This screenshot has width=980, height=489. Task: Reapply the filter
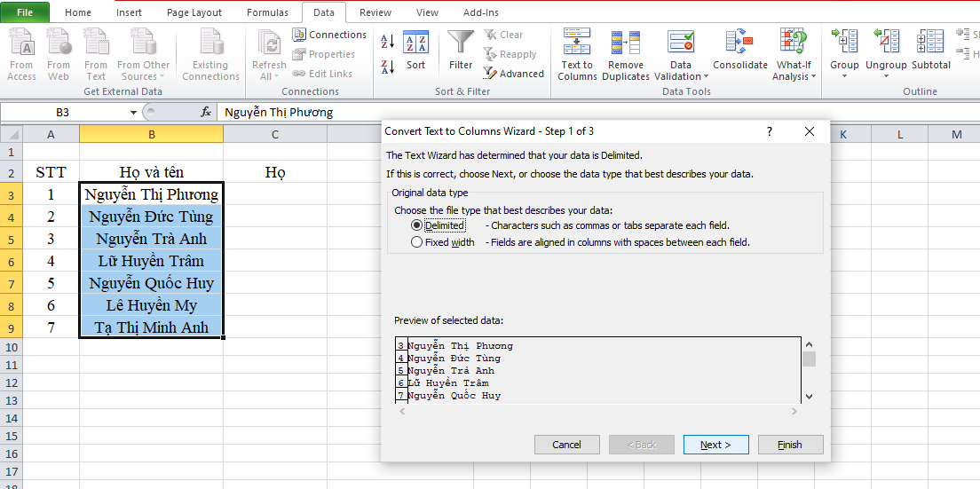tap(510, 54)
